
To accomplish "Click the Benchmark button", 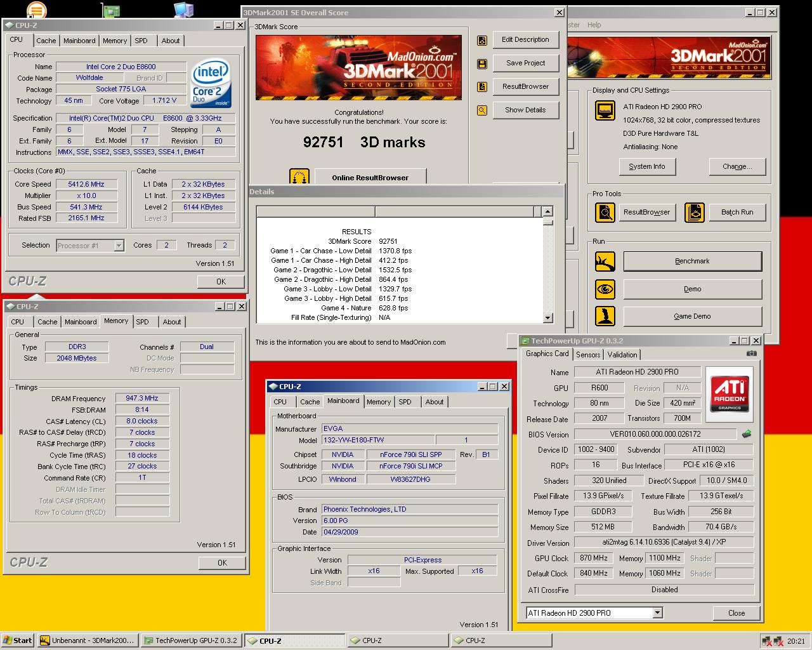I will coord(692,261).
